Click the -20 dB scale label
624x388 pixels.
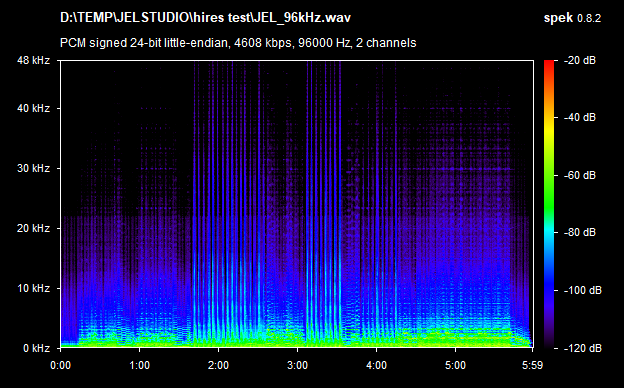pos(580,60)
